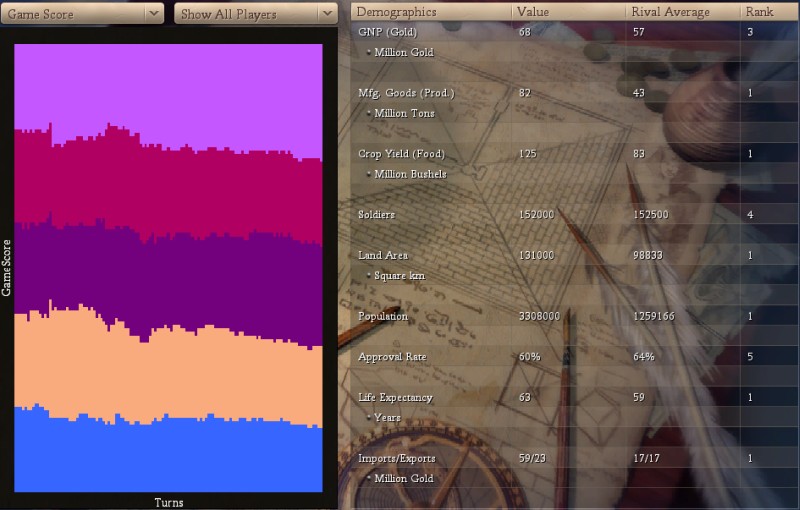Image resolution: width=800 pixels, height=510 pixels.
Task: Click the Soldiers row label
Action: pyautogui.click(x=377, y=215)
